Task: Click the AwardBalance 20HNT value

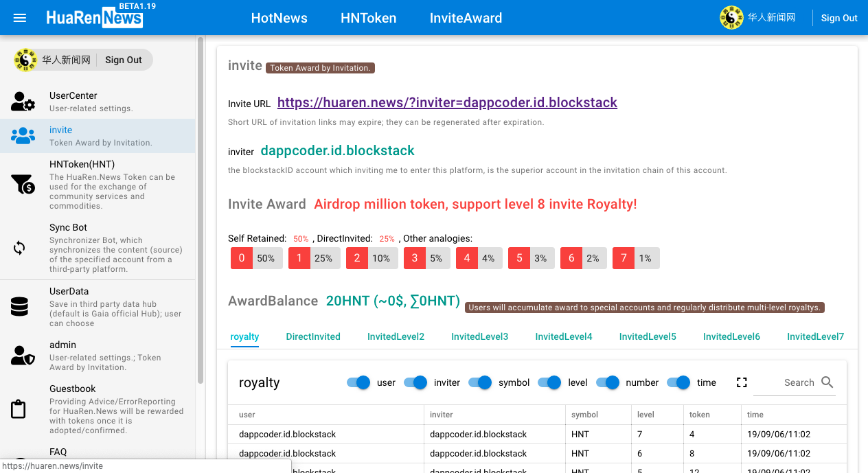Action: click(393, 301)
